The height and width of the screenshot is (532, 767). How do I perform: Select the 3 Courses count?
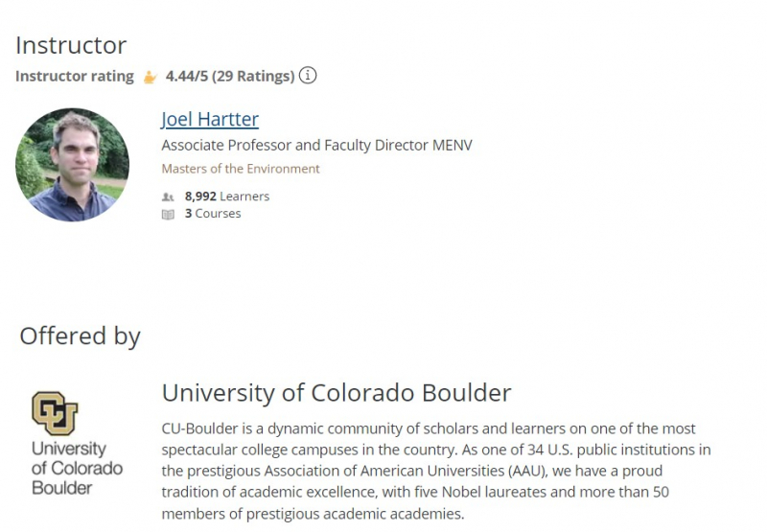coord(213,214)
